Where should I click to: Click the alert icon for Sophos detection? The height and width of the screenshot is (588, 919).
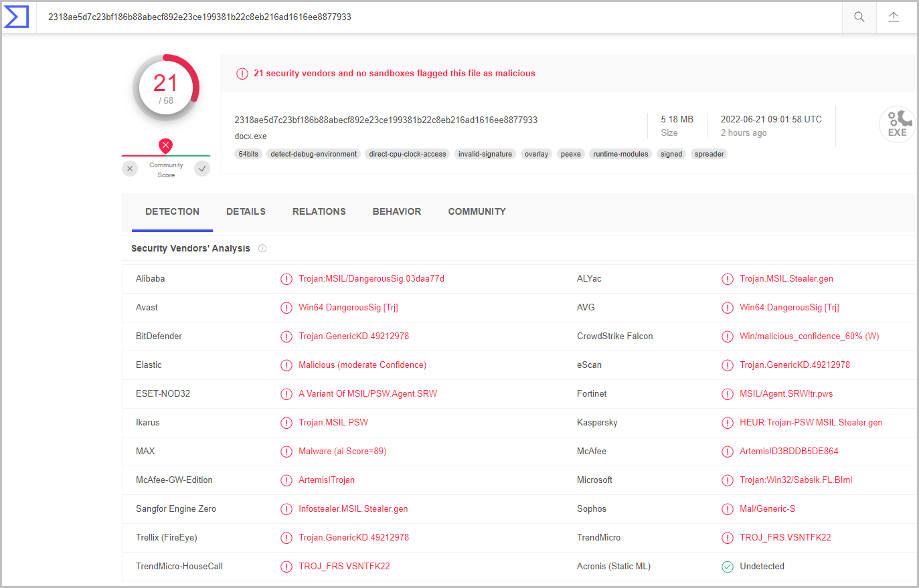(728, 509)
